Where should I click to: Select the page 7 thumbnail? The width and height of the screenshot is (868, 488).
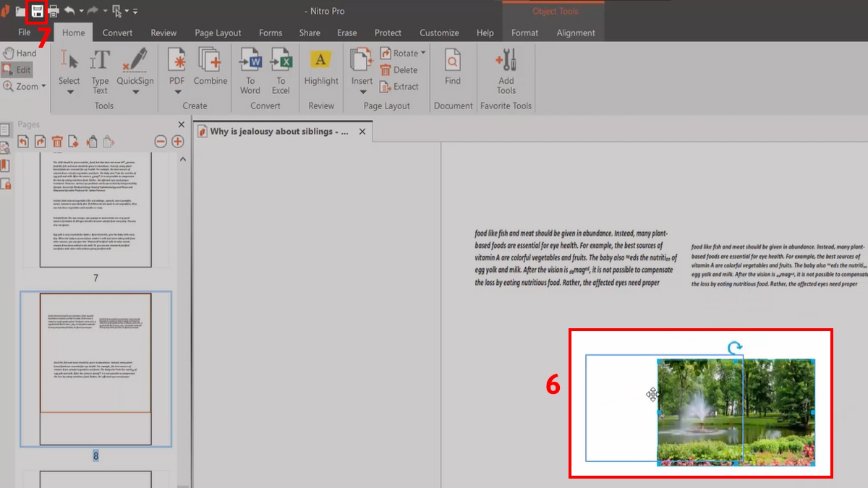[95, 210]
